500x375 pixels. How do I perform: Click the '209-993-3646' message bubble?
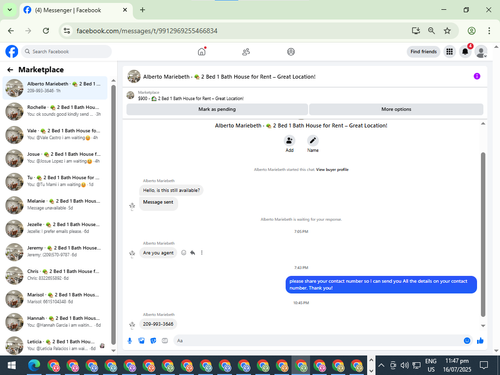(x=158, y=324)
